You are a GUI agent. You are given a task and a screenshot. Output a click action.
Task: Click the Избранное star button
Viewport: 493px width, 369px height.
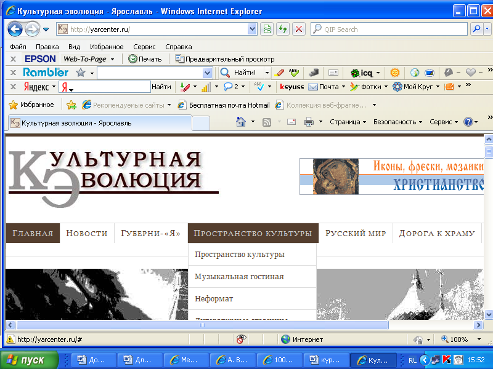32,105
